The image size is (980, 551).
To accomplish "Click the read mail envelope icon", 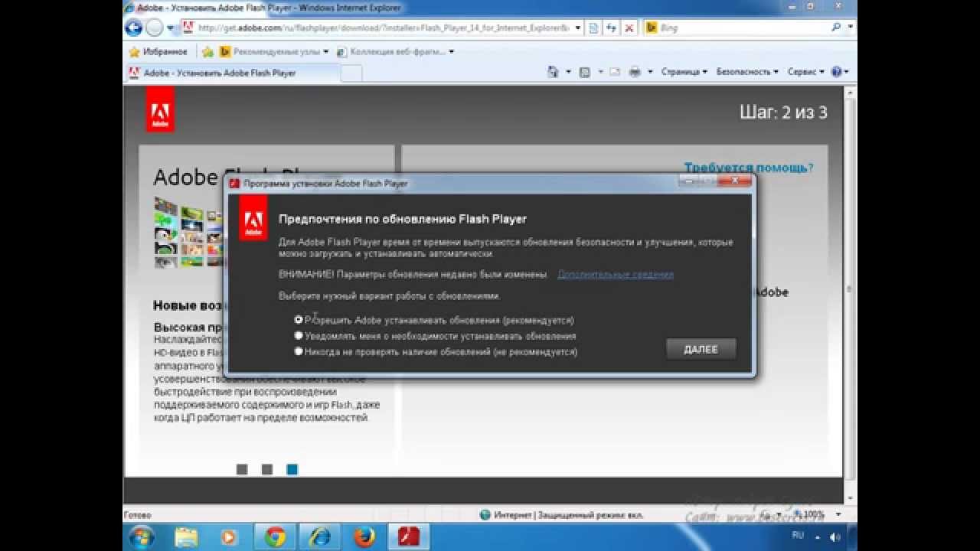I will pos(616,72).
